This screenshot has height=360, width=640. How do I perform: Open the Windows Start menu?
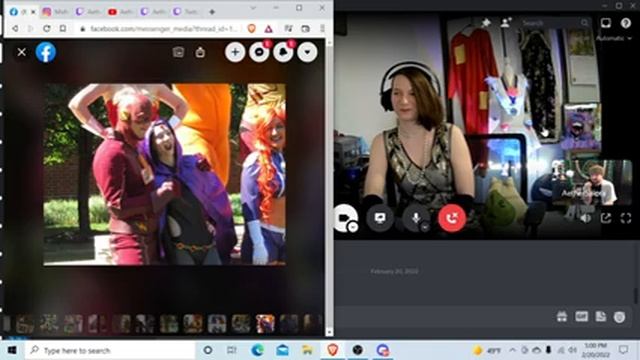point(12,350)
